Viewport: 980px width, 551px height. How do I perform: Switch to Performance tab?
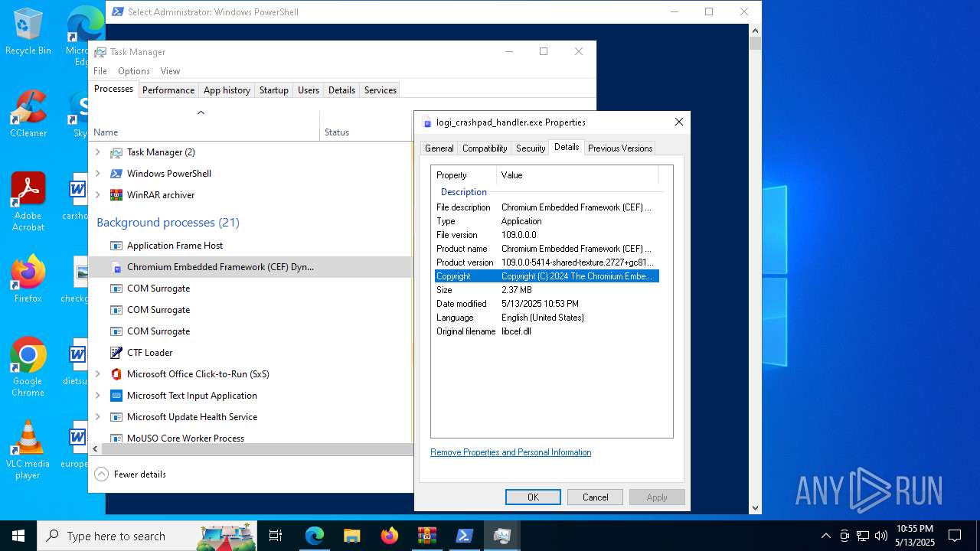tap(168, 90)
